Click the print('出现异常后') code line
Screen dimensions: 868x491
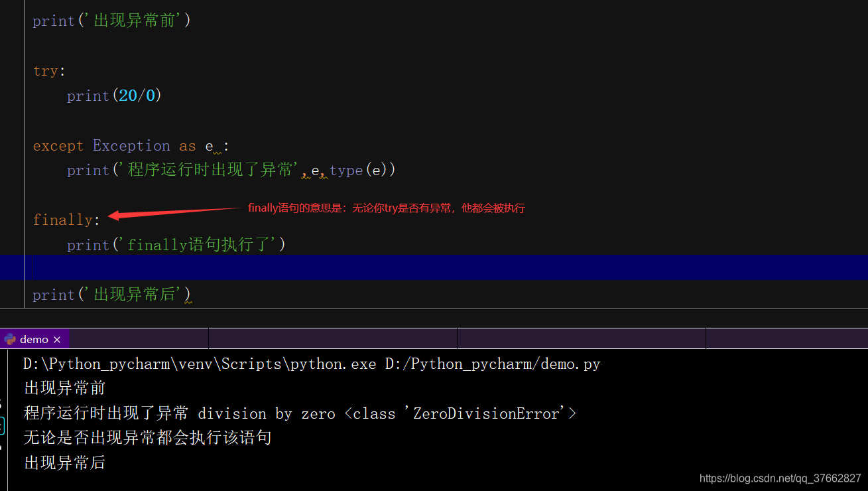[x=112, y=295]
